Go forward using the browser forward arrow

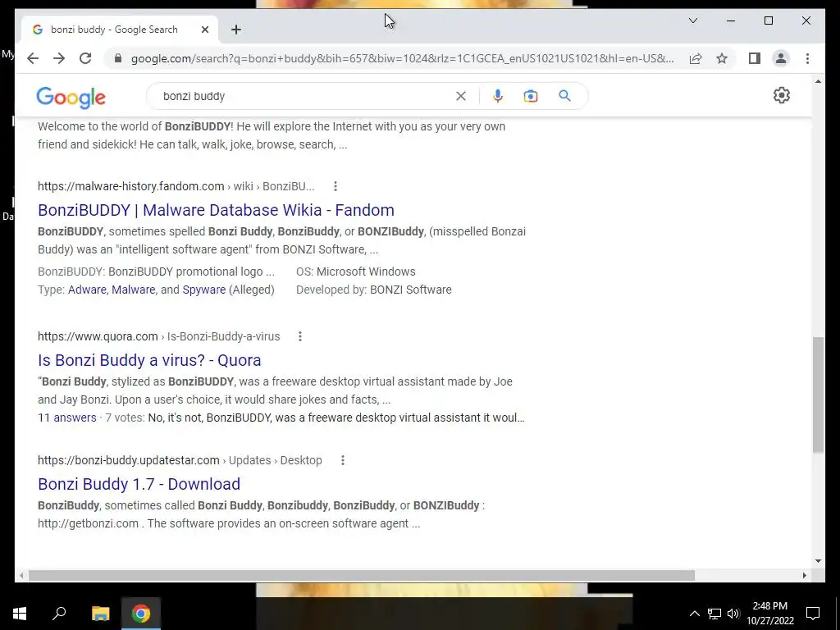click(59, 58)
